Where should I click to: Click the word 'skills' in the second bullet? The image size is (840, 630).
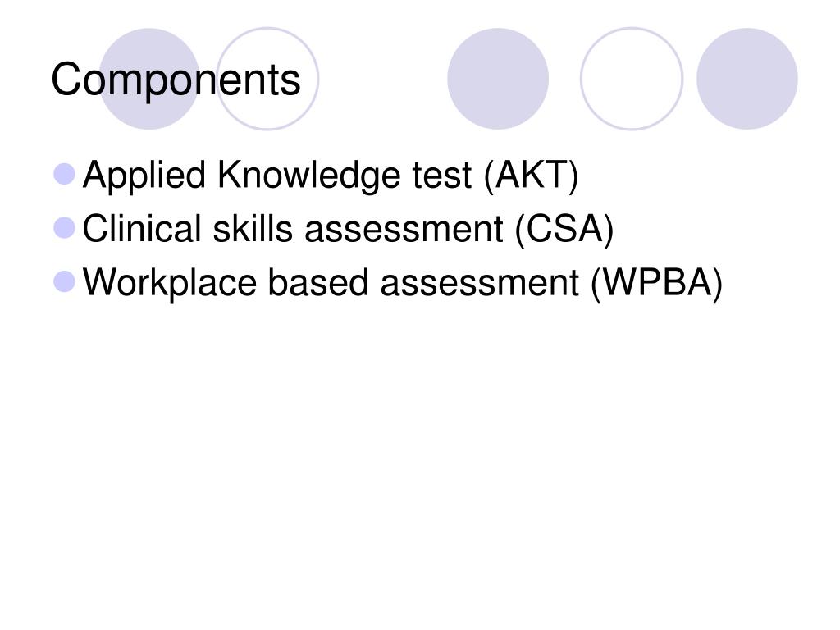tap(253, 229)
